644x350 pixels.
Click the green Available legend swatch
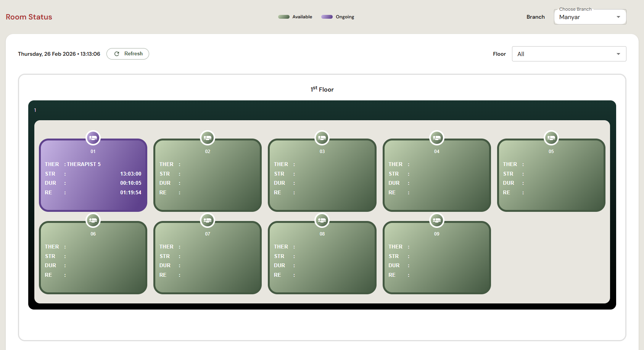tap(284, 17)
